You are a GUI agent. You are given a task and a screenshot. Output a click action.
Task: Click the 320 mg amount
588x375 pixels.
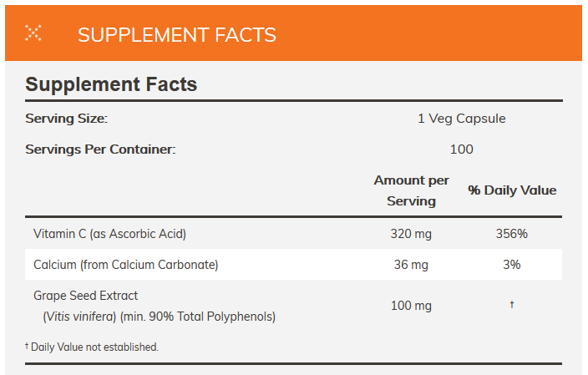(x=411, y=234)
